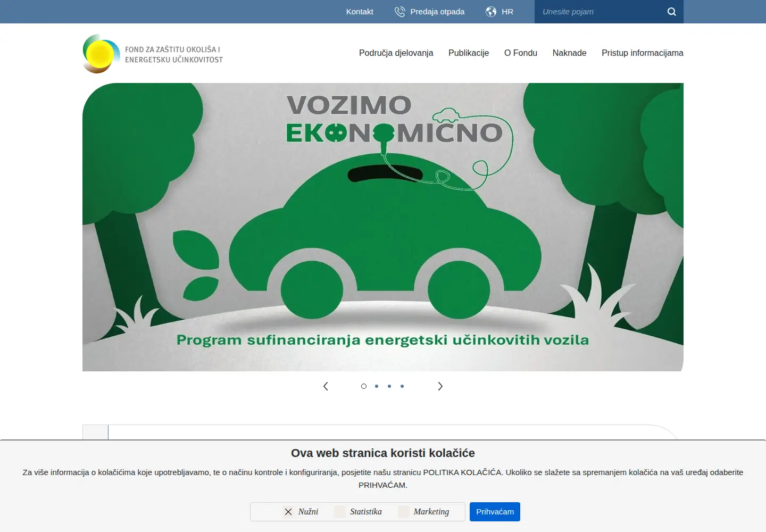Follow the Kontakt link
Screen dimensions: 766x532
pyautogui.click(x=360, y=12)
